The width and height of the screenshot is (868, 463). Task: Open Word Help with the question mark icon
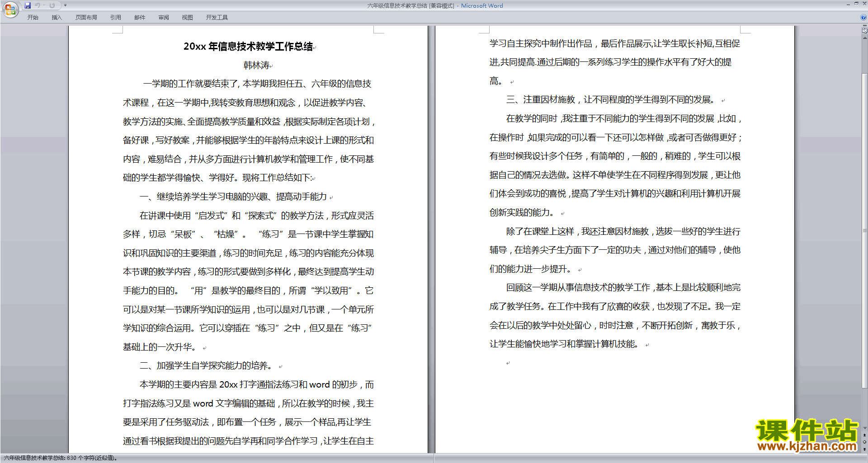tap(863, 17)
